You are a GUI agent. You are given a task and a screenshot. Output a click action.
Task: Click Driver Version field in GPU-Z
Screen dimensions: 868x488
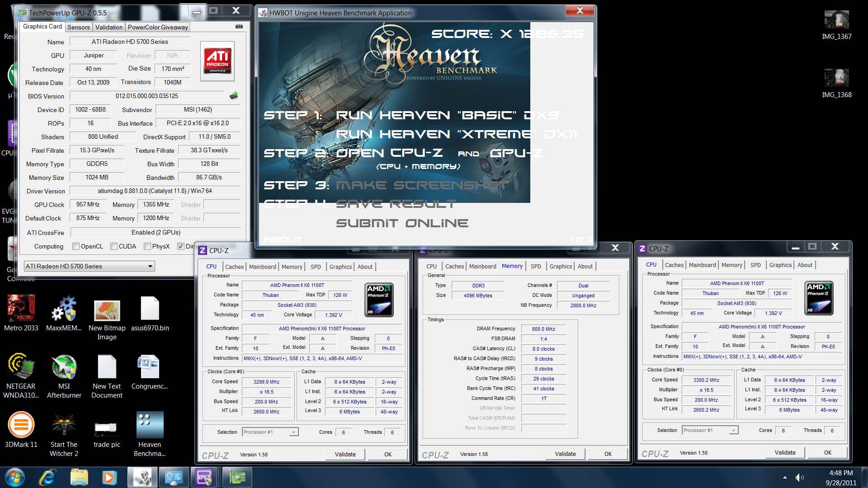(x=155, y=191)
